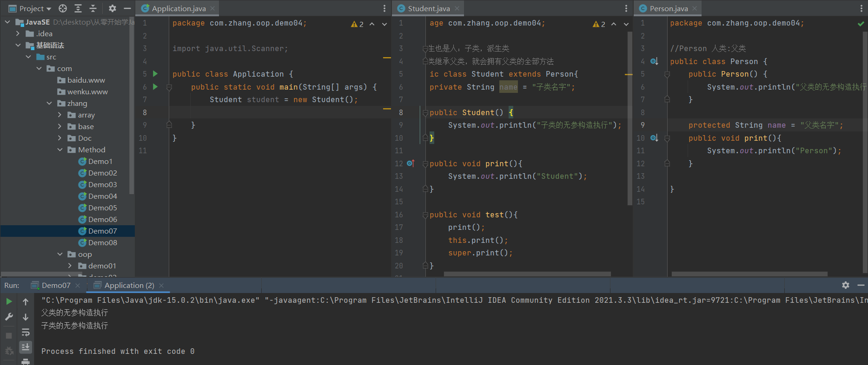Screen dimensions: 868x365
Task: Expand the .idea folder
Action: coord(18,33)
